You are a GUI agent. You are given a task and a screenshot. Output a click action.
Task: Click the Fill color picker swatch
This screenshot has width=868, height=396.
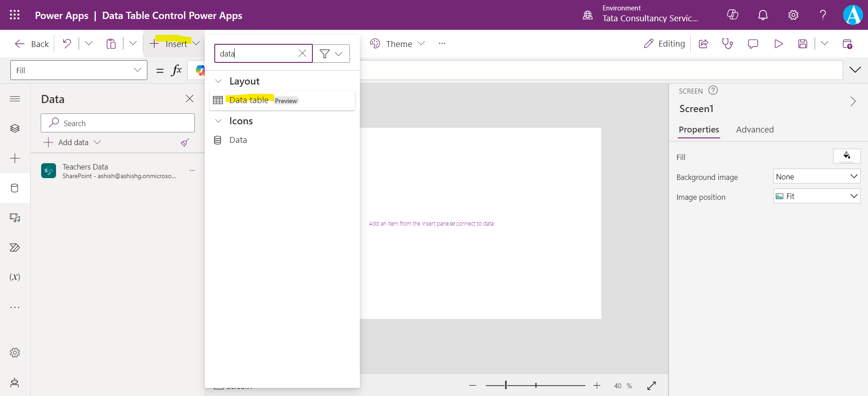coord(846,156)
